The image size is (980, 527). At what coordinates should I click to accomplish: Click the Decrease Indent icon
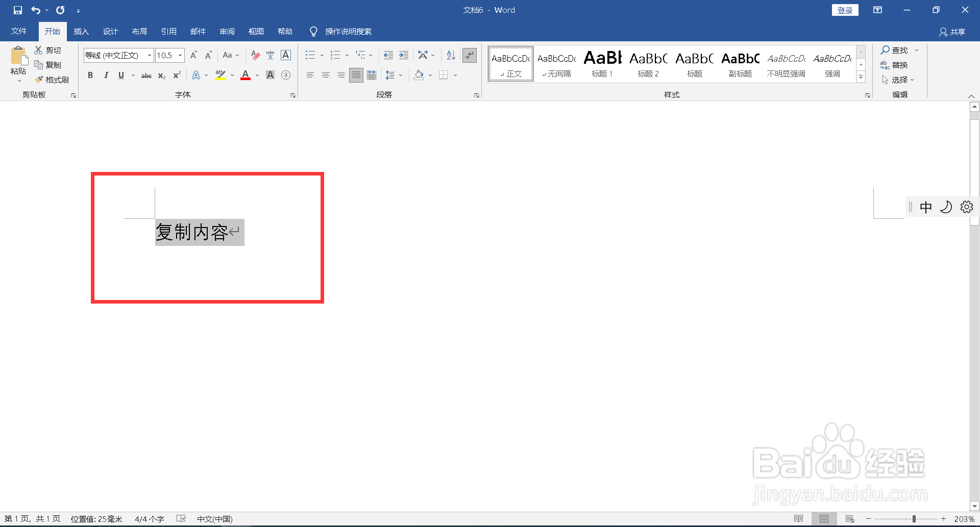point(388,55)
